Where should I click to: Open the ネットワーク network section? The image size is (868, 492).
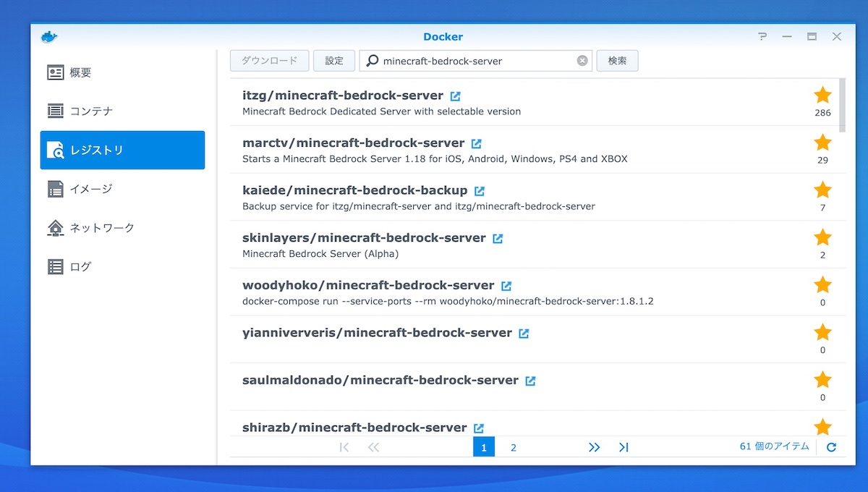click(122, 227)
